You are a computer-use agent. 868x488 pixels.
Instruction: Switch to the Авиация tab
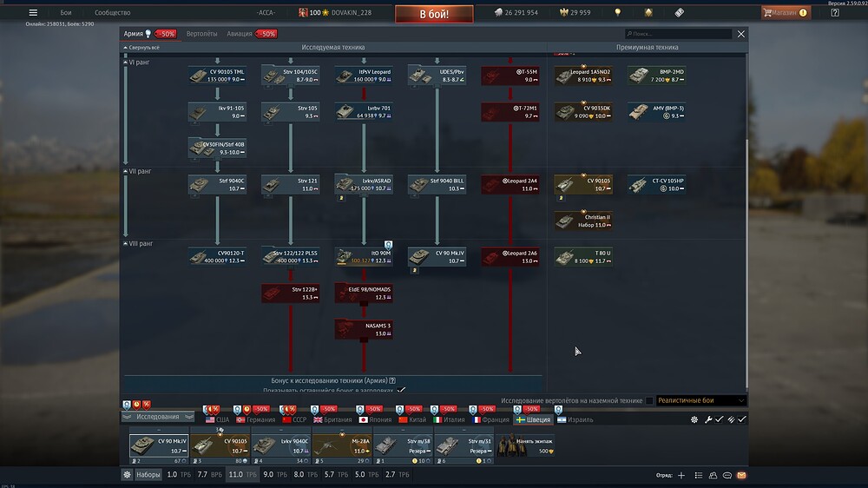[x=240, y=34]
